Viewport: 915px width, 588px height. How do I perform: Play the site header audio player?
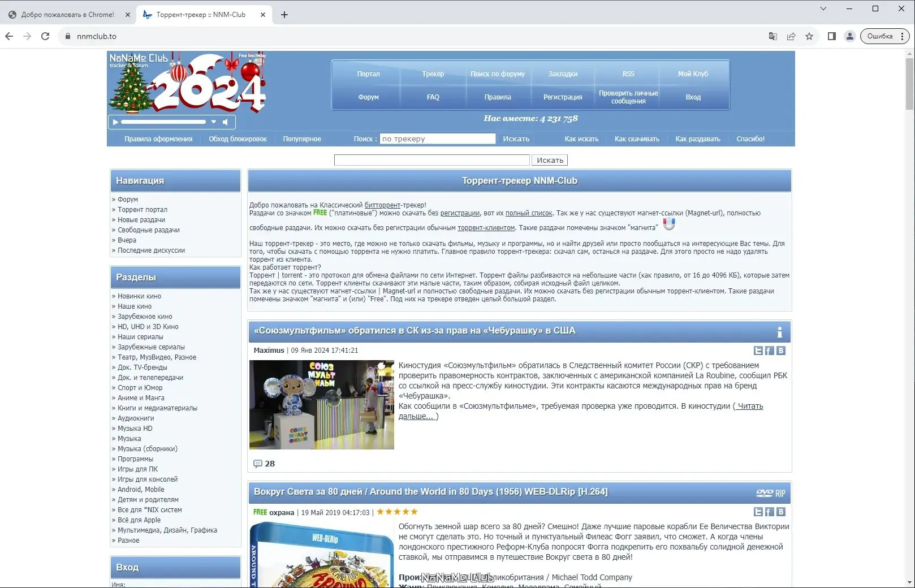[115, 122]
